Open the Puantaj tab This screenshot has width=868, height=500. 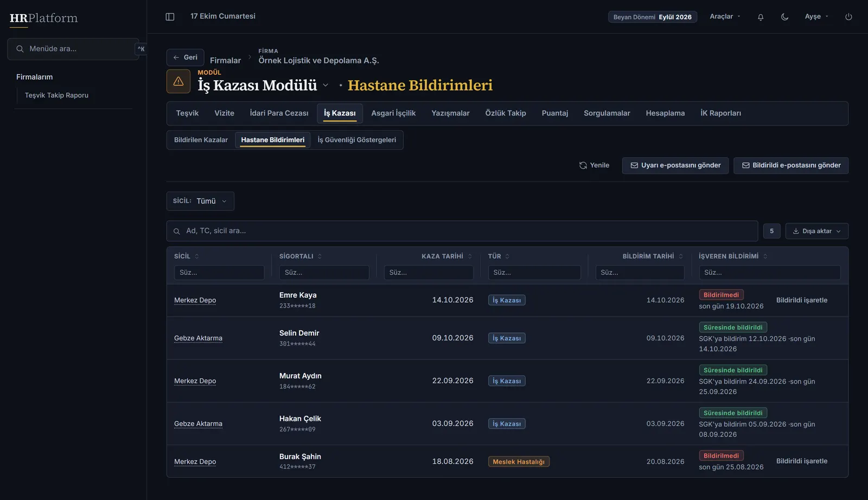(555, 113)
